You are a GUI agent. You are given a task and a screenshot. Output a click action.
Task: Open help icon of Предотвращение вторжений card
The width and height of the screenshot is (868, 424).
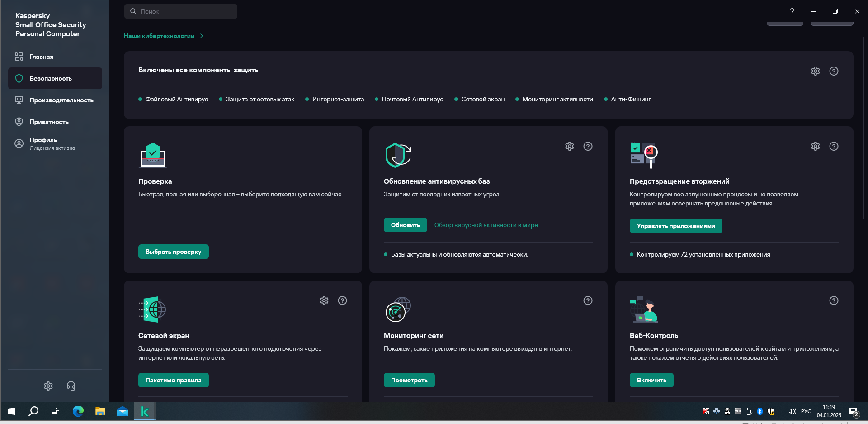tap(834, 146)
